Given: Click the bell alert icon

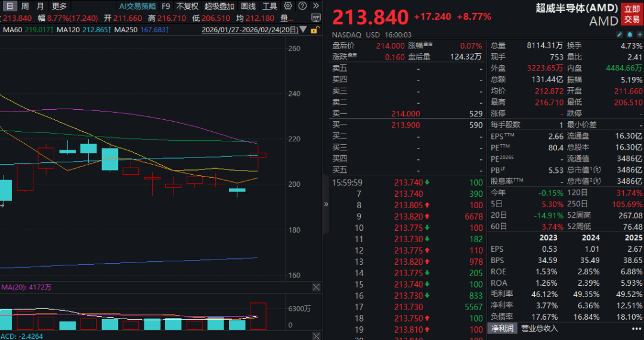Looking at the screenshot, I should 630,35.
